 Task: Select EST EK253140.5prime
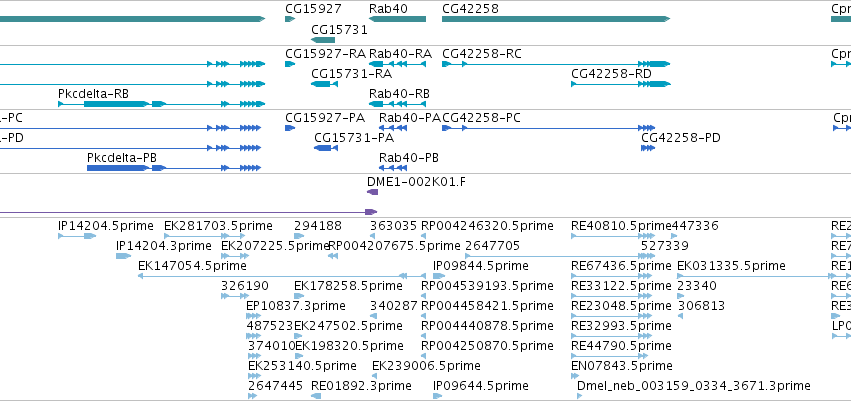255,376
